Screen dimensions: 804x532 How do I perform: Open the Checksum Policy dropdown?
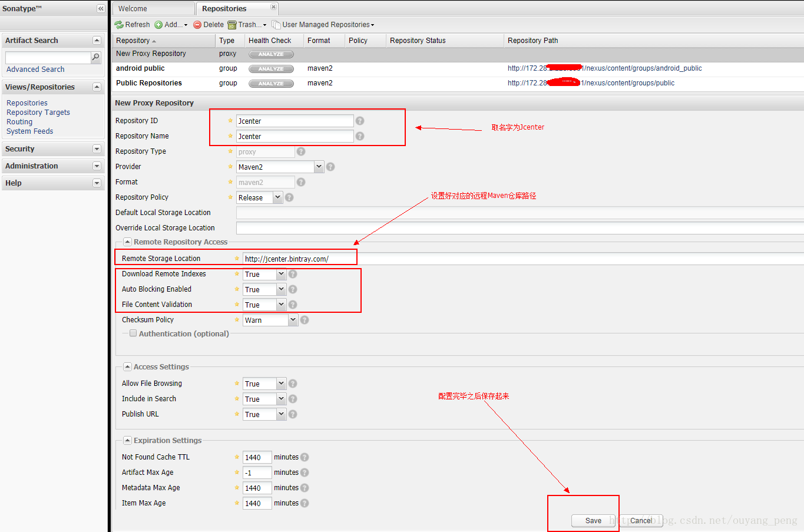pyautogui.click(x=293, y=320)
